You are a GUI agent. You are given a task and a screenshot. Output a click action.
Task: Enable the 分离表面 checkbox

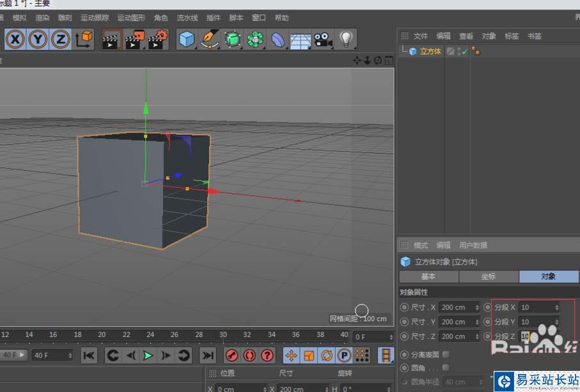tap(446, 354)
